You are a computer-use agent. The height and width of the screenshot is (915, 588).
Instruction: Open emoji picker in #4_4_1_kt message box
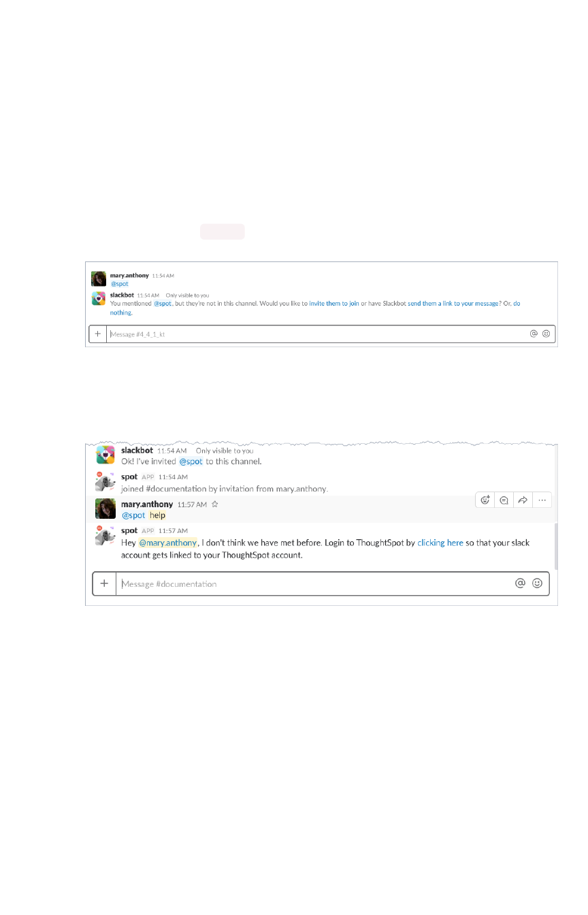(x=546, y=334)
